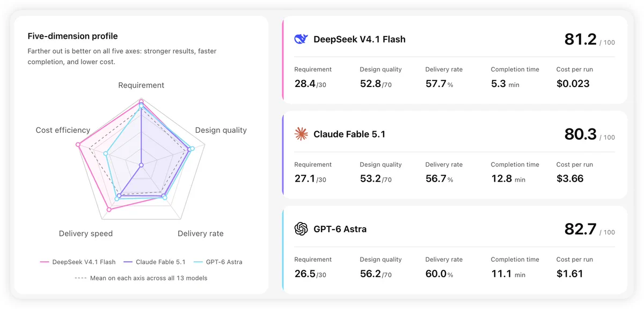Select DeepSeek V4.1 Flash in the chart legend
The image size is (644, 309).
click(78, 262)
